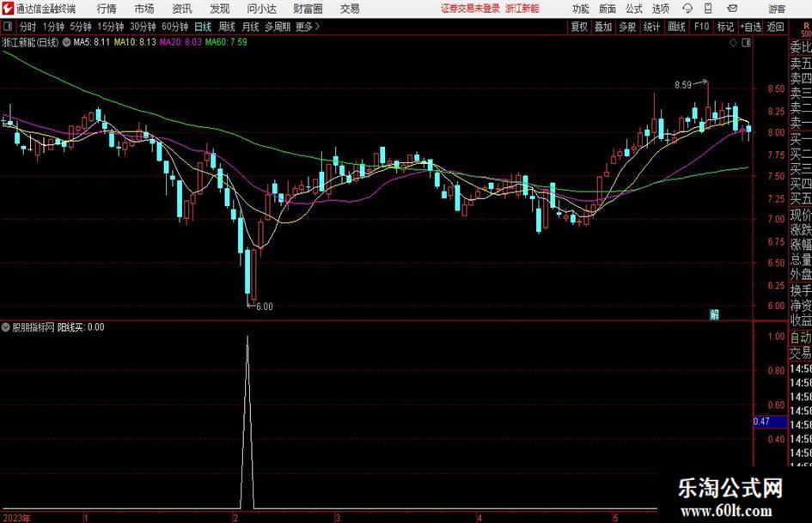
Task: Open the customer service headset icon
Action: [x=687, y=9]
